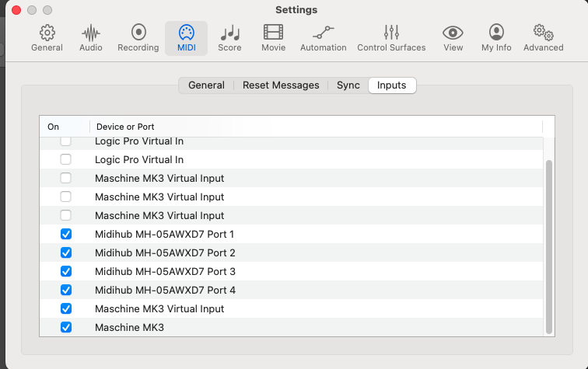Select the General MIDI sub-tab
The image size is (588, 369).
click(206, 85)
